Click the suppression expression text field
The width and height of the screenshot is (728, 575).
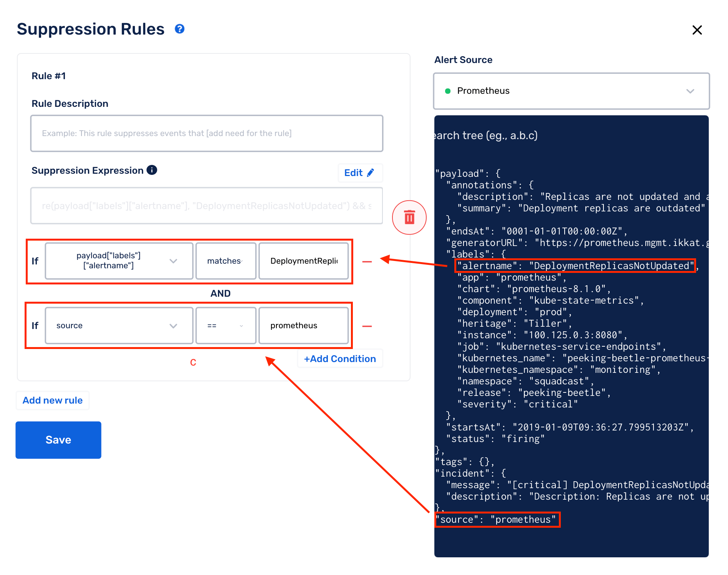pyautogui.click(x=207, y=206)
